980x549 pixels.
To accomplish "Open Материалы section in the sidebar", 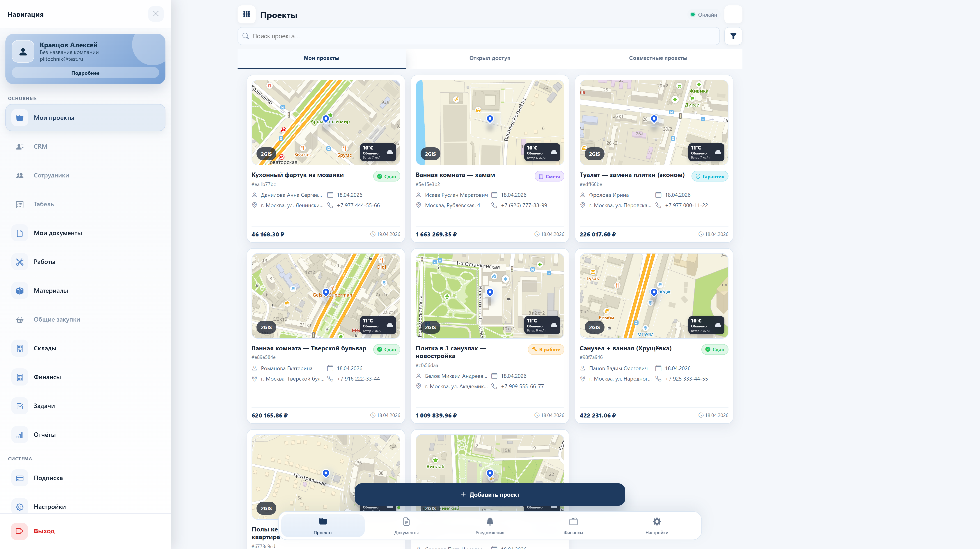I will point(50,290).
